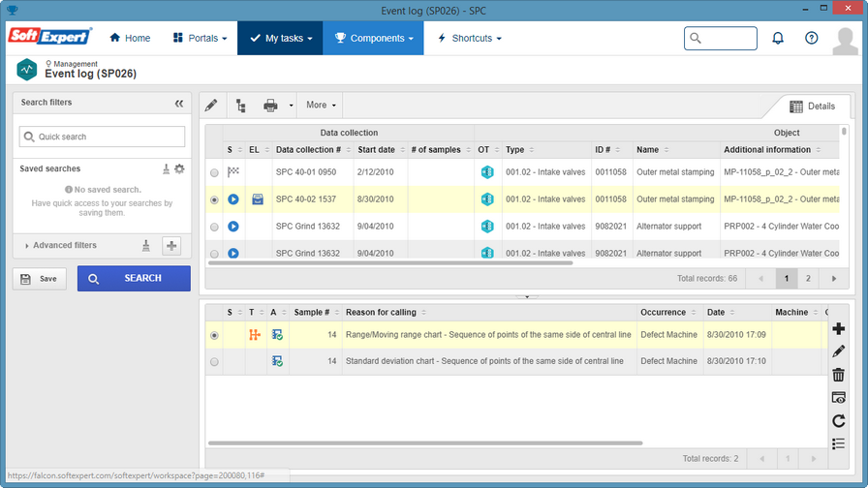Open the help question mark icon
This screenshot has height=488, width=868.
tap(811, 38)
